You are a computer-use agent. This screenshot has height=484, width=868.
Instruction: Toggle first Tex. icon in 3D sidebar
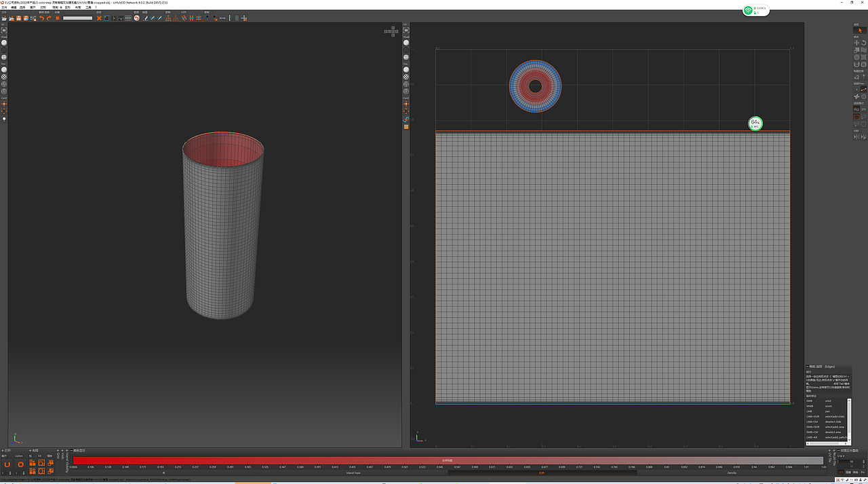[4, 69]
